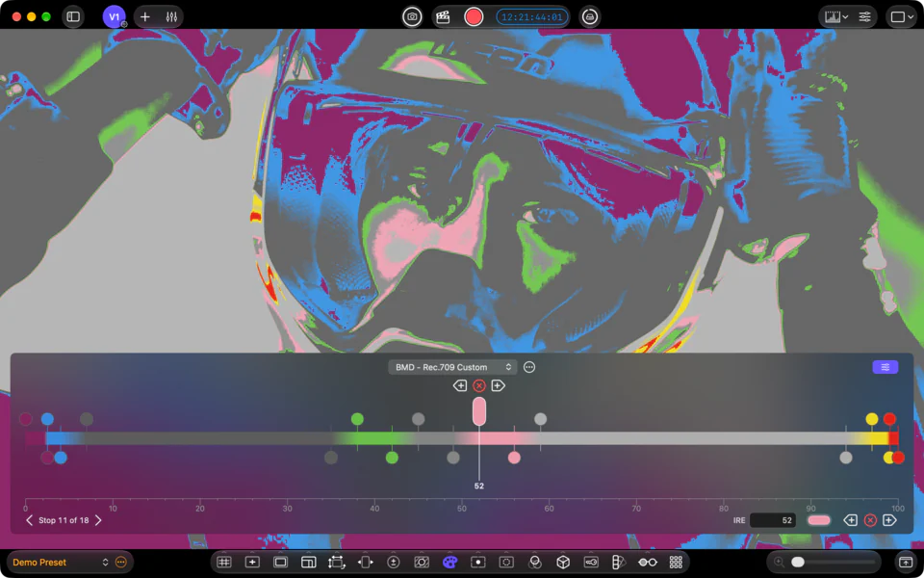Select the key lock overlay tool

pos(591,562)
